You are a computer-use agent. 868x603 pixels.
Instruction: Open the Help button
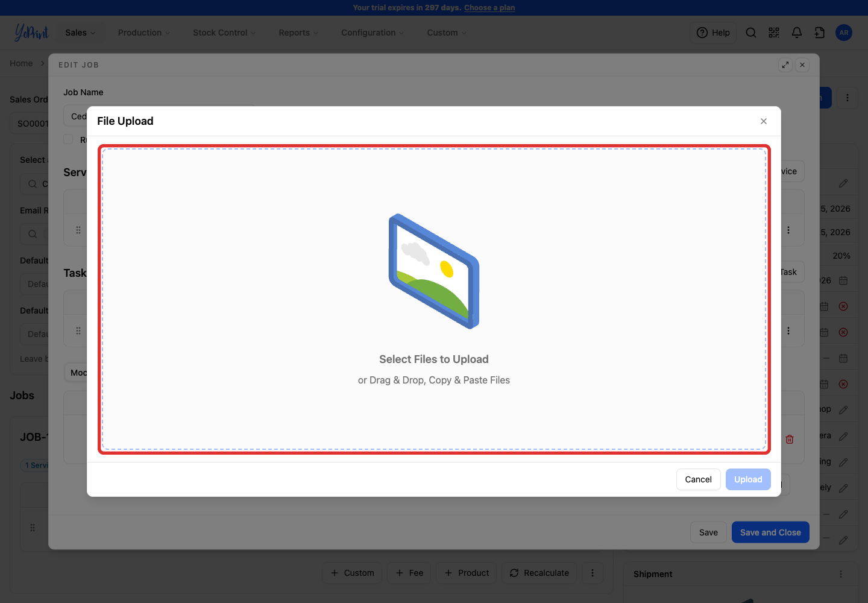[713, 33]
